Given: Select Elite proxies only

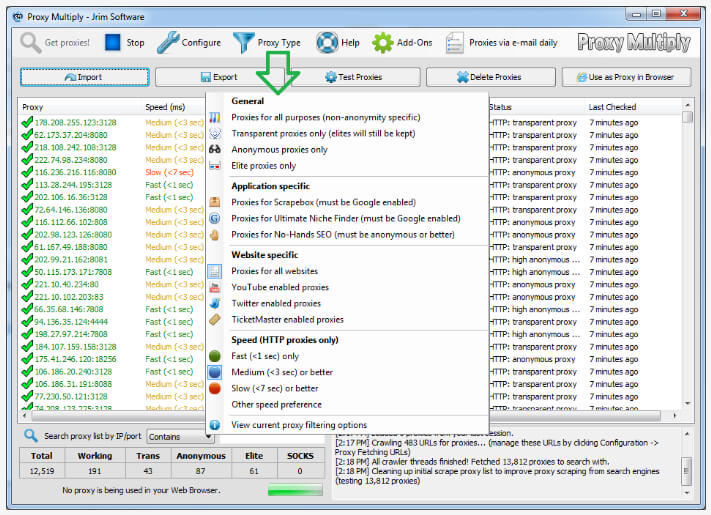Looking at the screenshot, I should [263, 166].
